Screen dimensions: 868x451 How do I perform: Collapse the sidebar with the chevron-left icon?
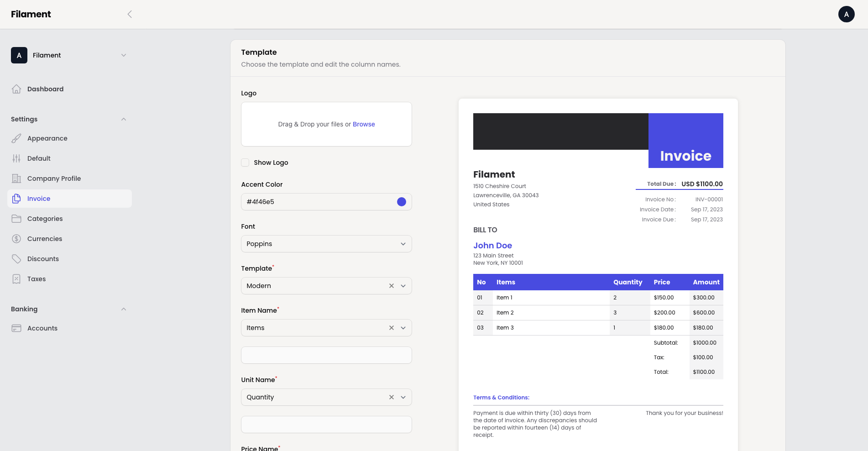[130, 14]
